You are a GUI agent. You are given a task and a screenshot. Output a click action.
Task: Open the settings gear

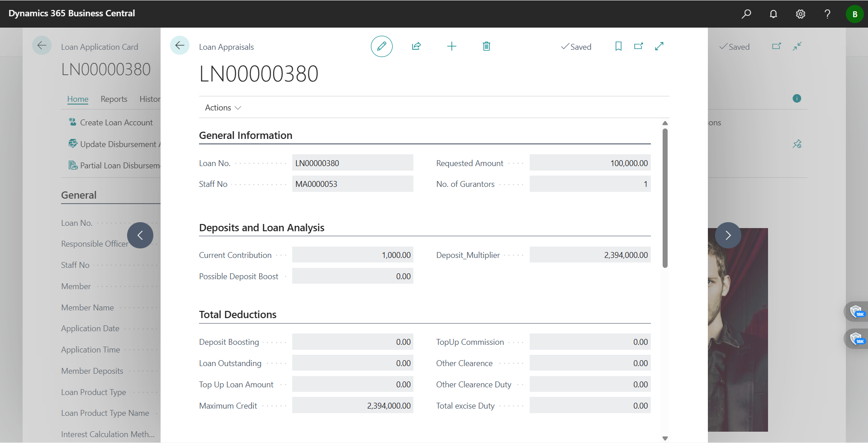800,14
